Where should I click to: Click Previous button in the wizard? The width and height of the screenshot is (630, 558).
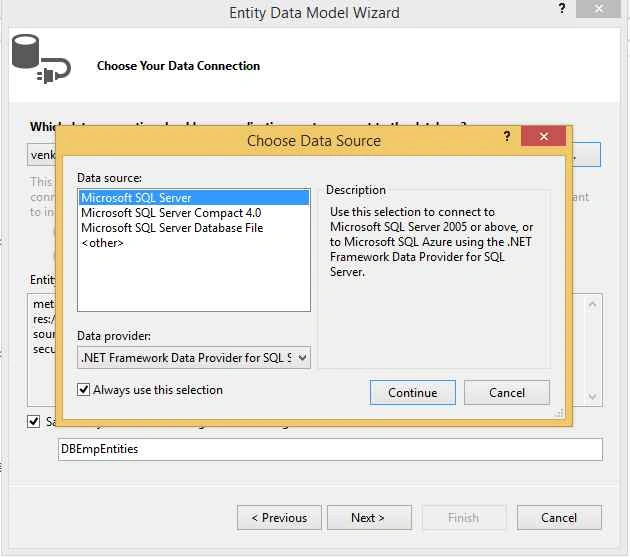click(279, 518)
